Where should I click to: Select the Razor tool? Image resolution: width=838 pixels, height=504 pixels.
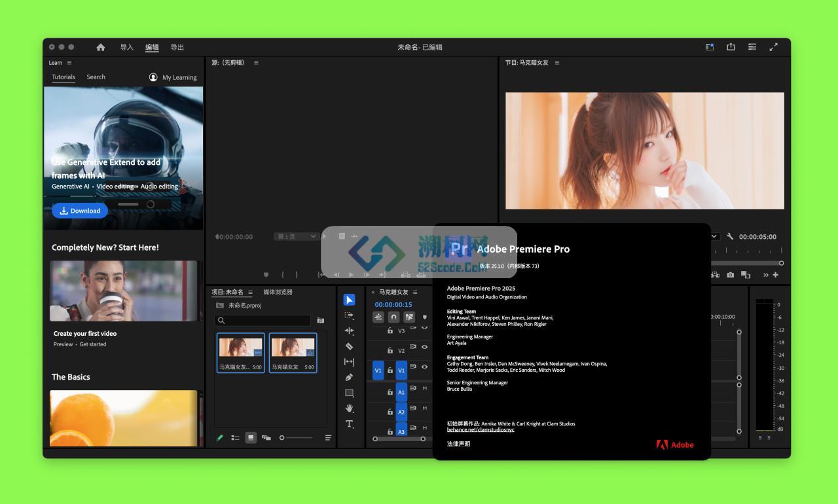click(x=350, y=346)
